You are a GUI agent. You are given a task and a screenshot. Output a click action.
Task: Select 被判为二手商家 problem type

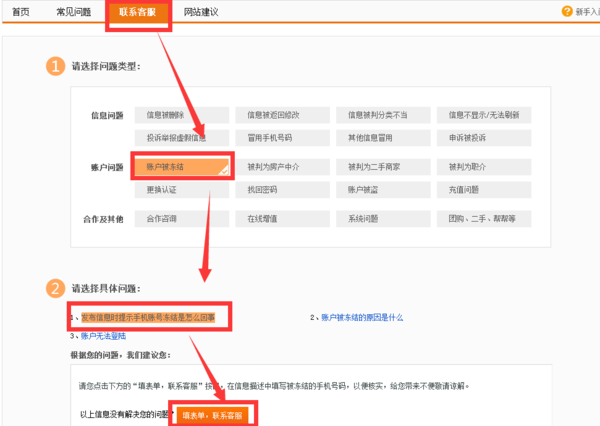385,166
